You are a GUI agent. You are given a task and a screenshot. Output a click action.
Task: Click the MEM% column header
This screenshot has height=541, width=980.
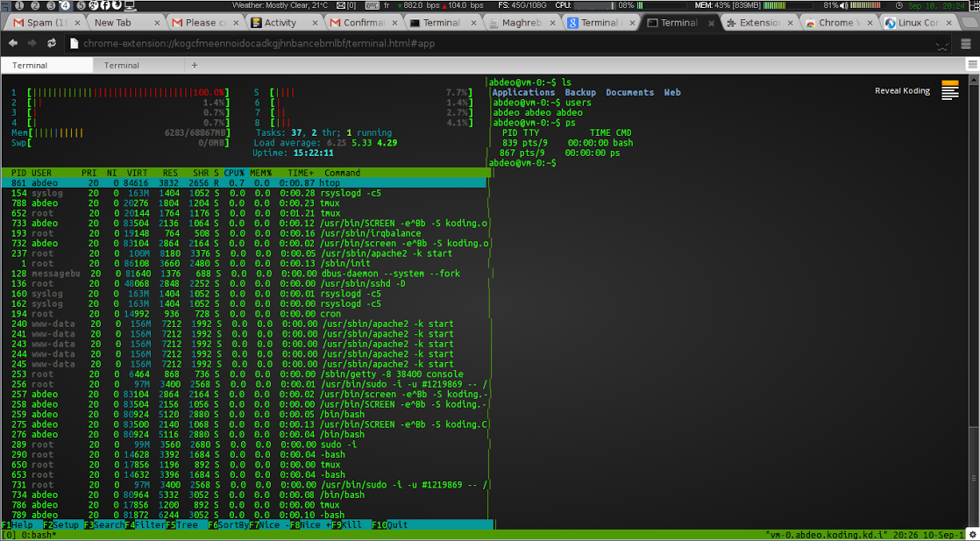coord(260,173)
